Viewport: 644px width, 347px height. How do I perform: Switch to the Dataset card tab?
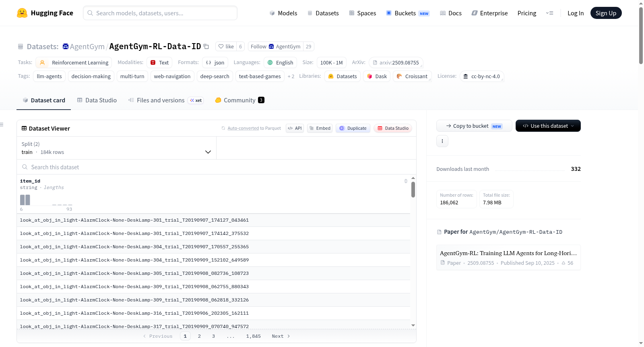tap(44, 100)
